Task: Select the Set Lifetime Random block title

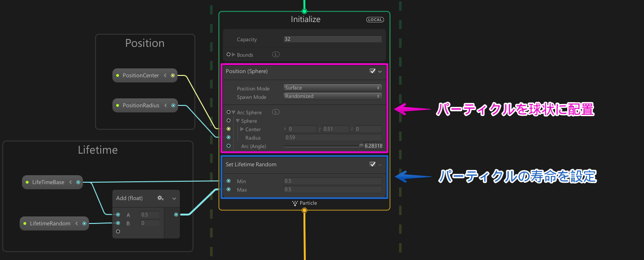Action: 251,164
